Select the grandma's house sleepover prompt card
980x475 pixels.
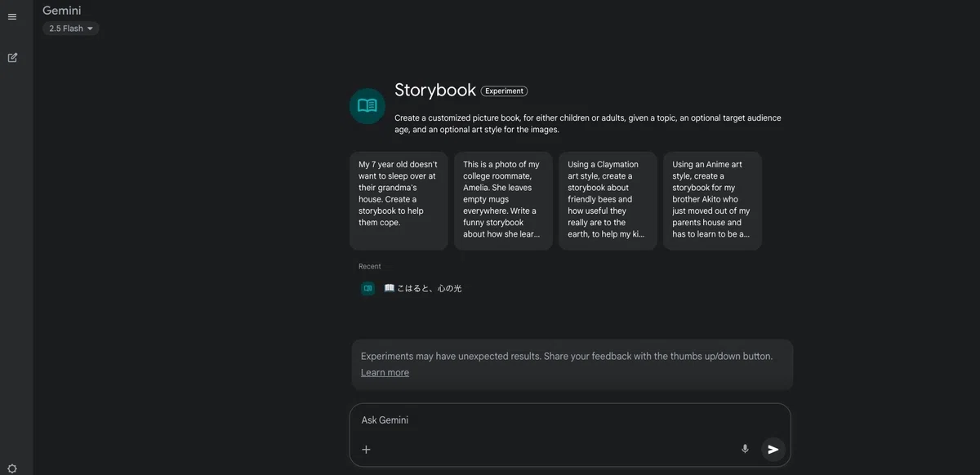point(399,201)
